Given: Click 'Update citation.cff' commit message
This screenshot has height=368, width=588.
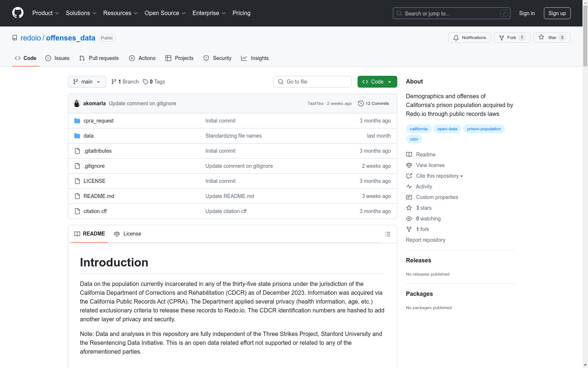Looking at the screenshot, I should click(x=226, y=211).
